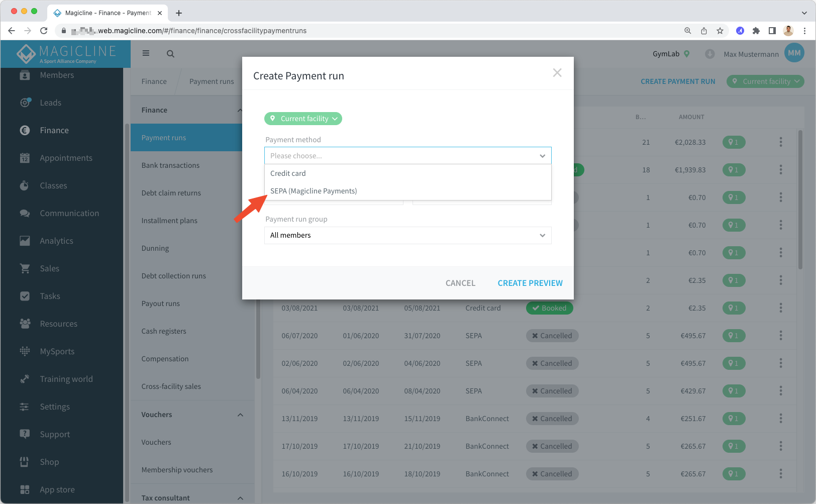Click the GymLab location pin icon

coord(687,54)
